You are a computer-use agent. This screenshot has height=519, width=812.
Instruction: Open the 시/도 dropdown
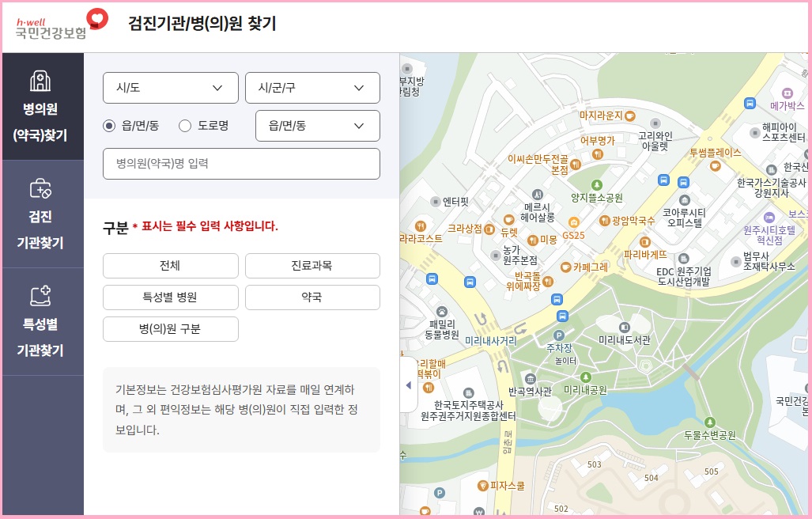tap(170, 88)
